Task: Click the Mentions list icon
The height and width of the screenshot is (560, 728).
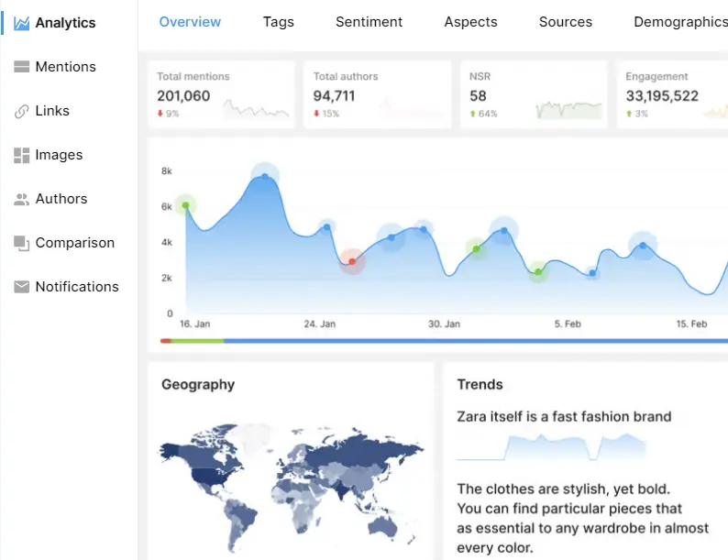Action: pyautogui.click(x=22, y=67)
